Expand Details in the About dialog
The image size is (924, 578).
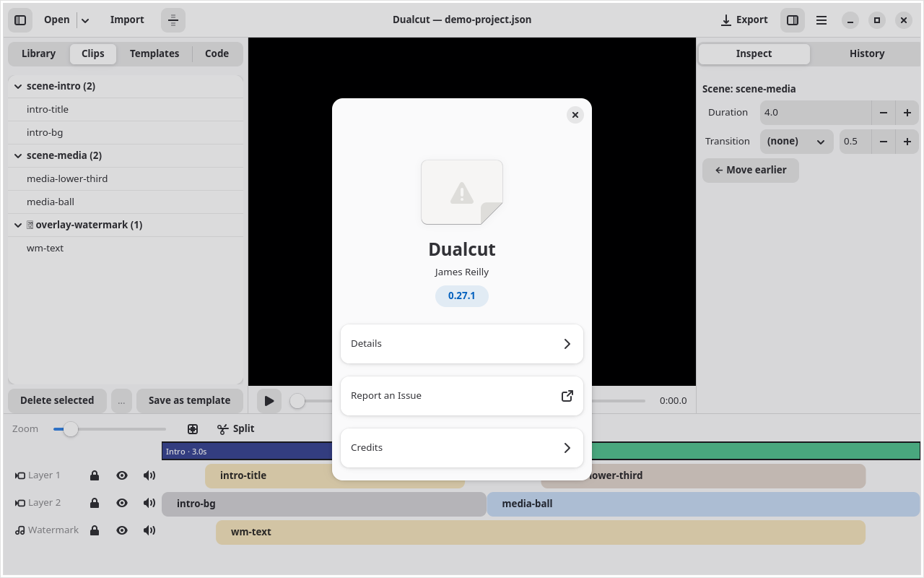[462, 344]
